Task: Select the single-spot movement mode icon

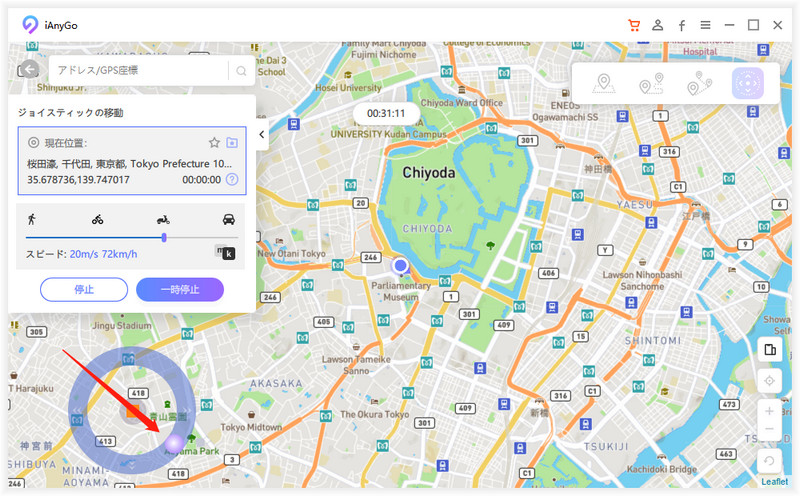Action: [651, 83]
